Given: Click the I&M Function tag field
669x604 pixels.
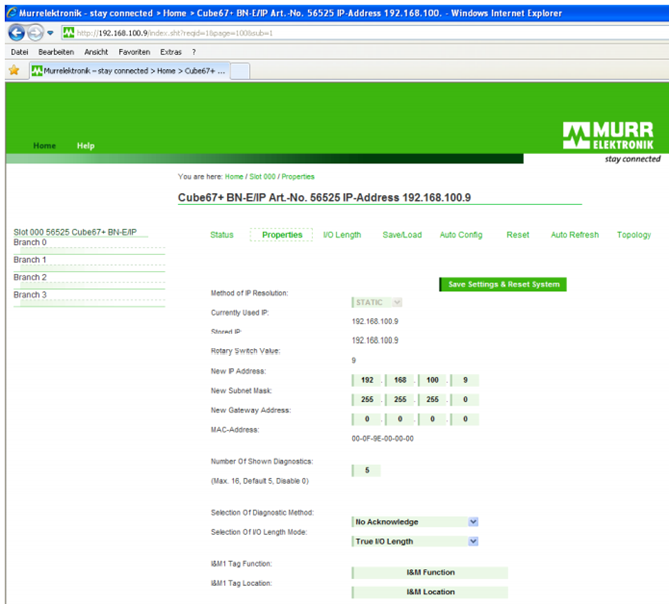Looking at the screenshot, I should [430, 572].
